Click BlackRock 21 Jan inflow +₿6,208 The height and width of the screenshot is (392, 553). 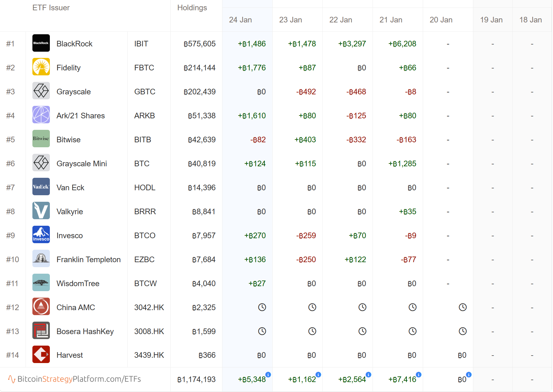pos(402,44)
